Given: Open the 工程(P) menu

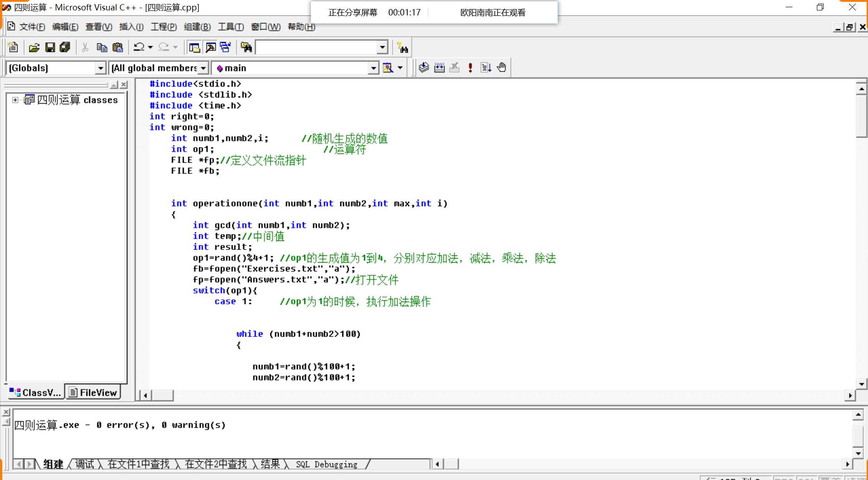Looking at the screenshot, I should (x=164, y=27).
